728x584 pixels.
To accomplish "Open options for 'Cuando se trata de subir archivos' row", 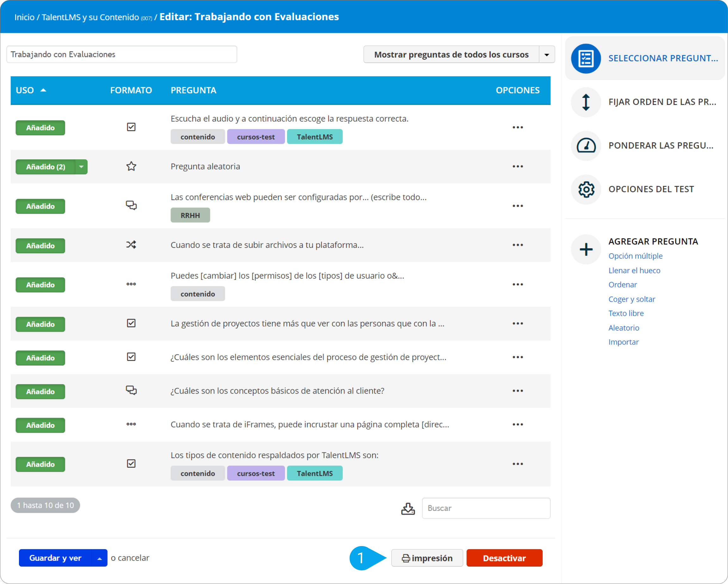I will point(517,245).
